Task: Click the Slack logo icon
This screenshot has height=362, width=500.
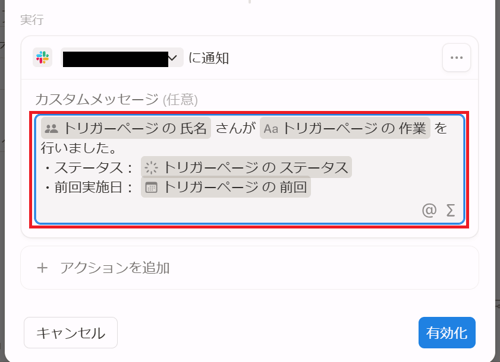Action: point(42,57)
